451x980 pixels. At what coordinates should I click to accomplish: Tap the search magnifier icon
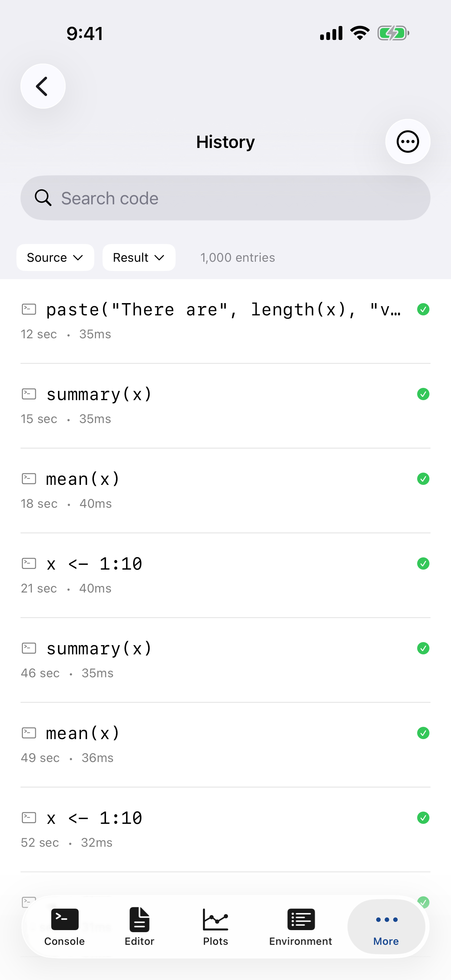point(43,198)
